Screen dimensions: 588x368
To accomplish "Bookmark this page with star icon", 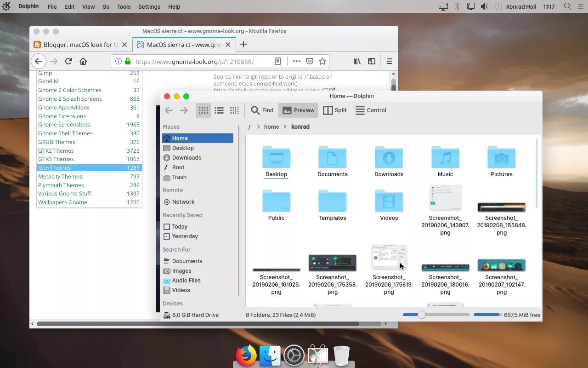I will [322, 61].
